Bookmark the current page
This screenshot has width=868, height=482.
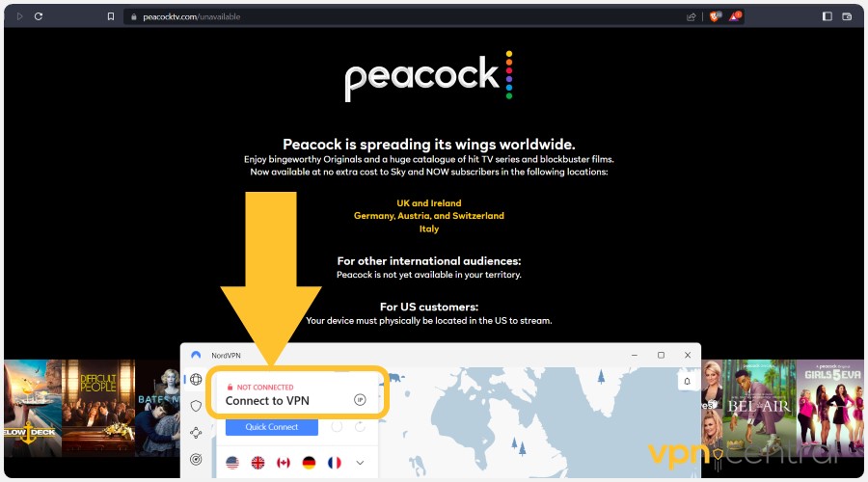[111, 16]
